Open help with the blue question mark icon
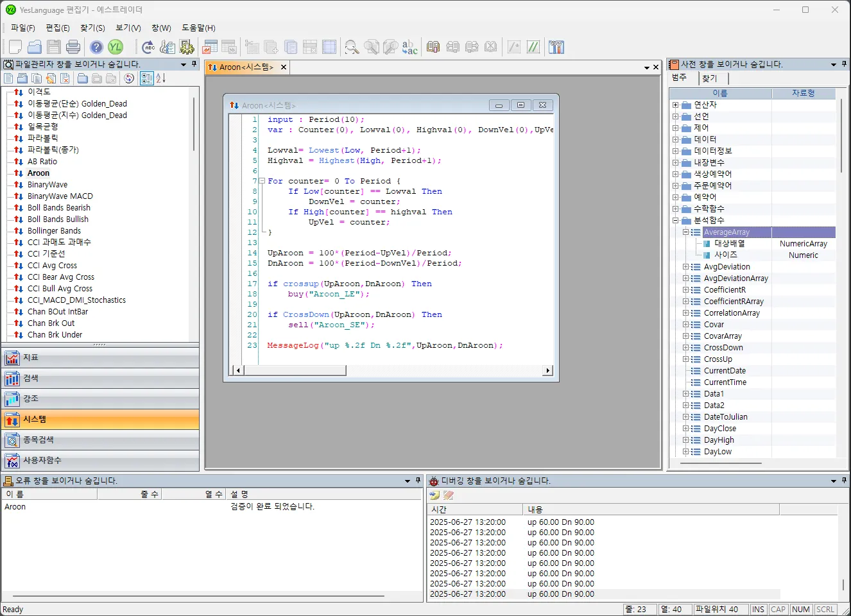The width and height of the screenshot is (851, 616). [x=96, y=47]
